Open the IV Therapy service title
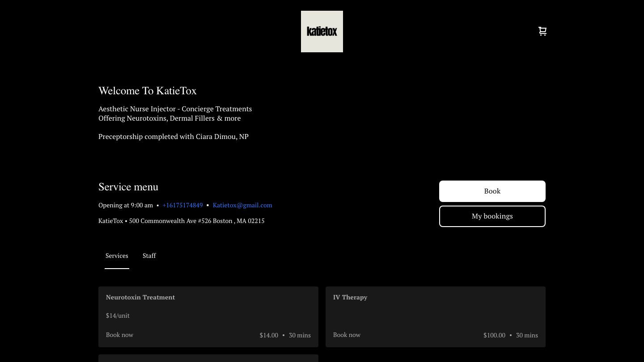The width and height of the screenshot is (644, 362). 350,297
